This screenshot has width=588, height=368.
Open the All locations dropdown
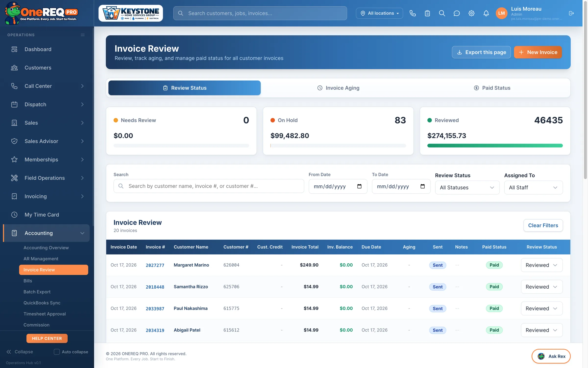(379, 13)
